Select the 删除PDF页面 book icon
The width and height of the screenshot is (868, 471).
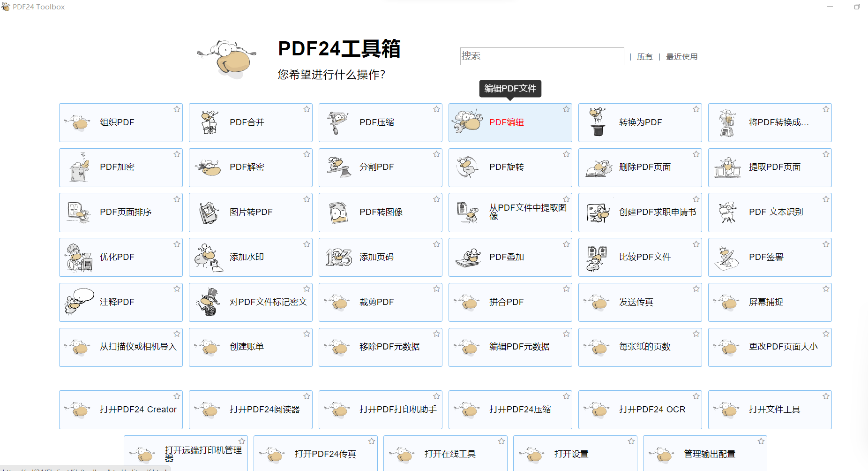pos(599,168)
